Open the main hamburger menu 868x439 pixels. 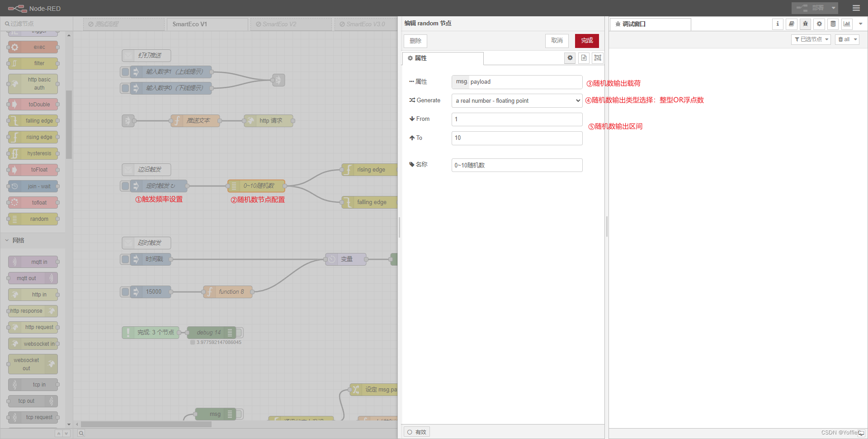857,8
